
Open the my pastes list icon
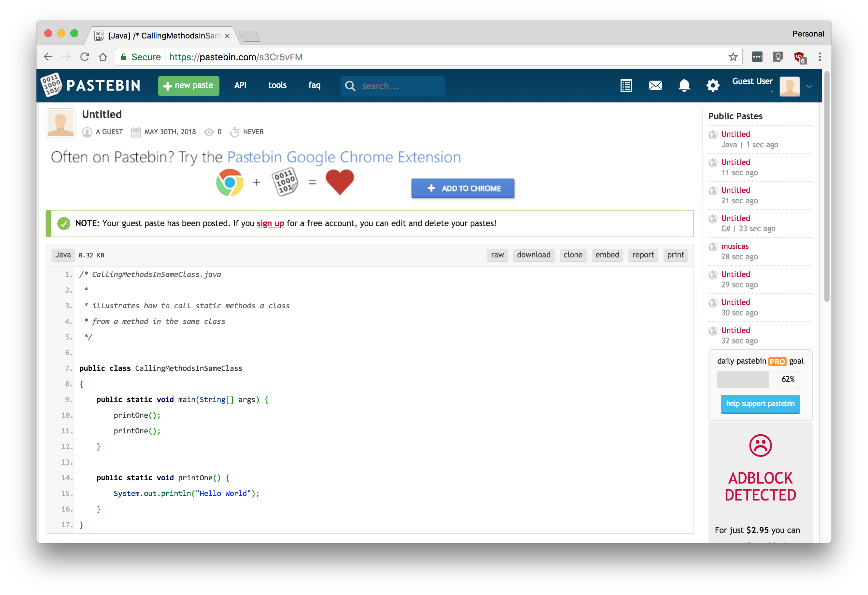coord(626,86)
